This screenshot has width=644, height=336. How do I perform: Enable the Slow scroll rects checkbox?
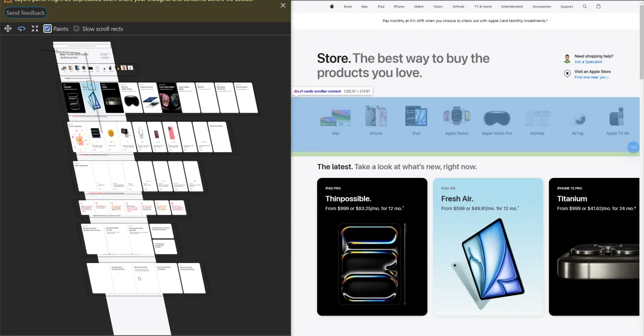tap(76, 28)
